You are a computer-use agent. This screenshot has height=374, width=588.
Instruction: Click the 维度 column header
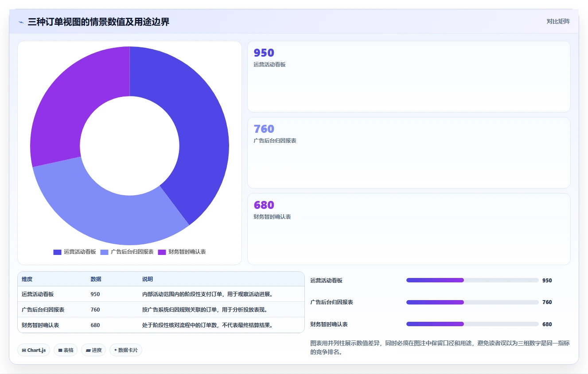[27, 279]
